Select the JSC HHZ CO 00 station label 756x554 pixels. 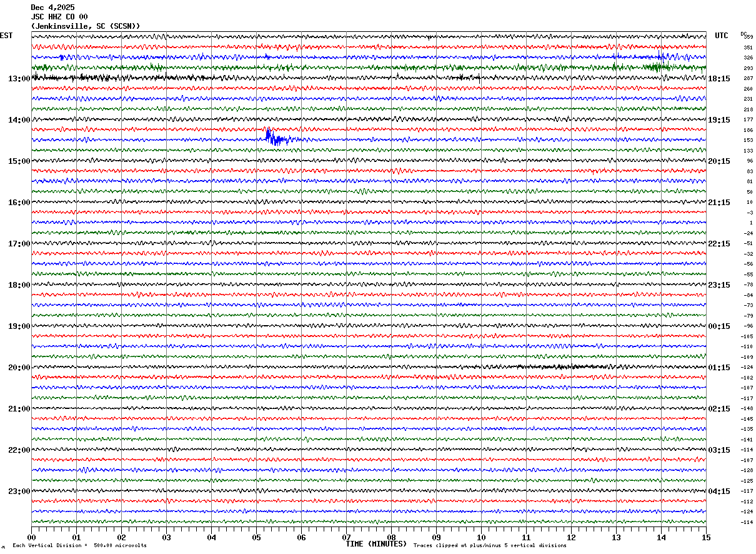pos(59,17)
